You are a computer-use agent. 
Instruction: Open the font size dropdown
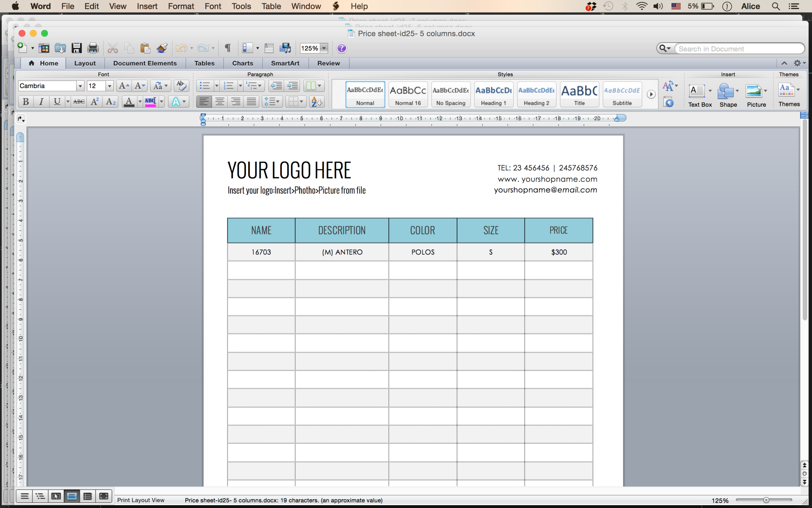[x=109, y=86]
